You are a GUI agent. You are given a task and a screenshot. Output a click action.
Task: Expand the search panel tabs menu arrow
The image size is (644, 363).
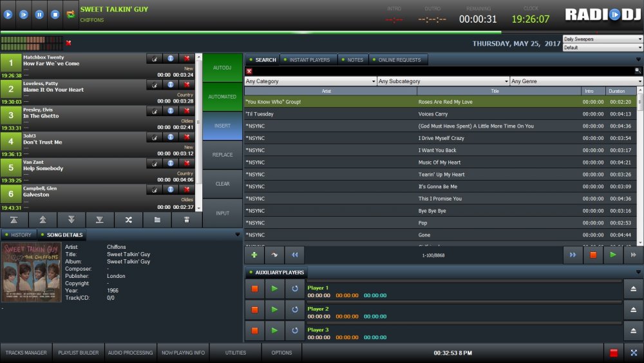[x=638, y=59]
